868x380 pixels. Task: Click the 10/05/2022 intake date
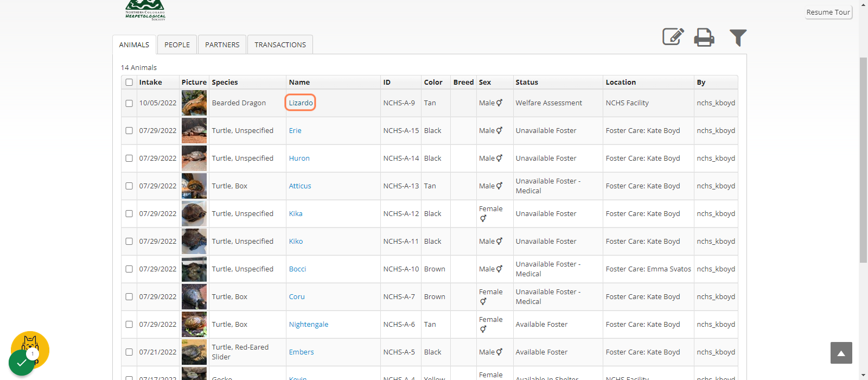[158, 103]
